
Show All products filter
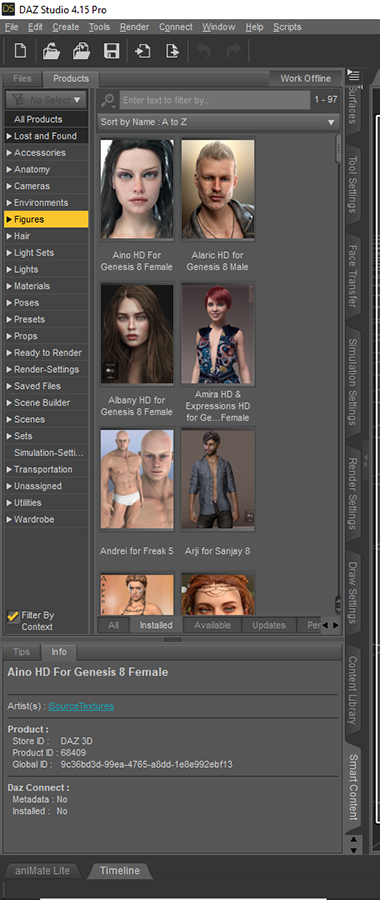tap(114, 625)
